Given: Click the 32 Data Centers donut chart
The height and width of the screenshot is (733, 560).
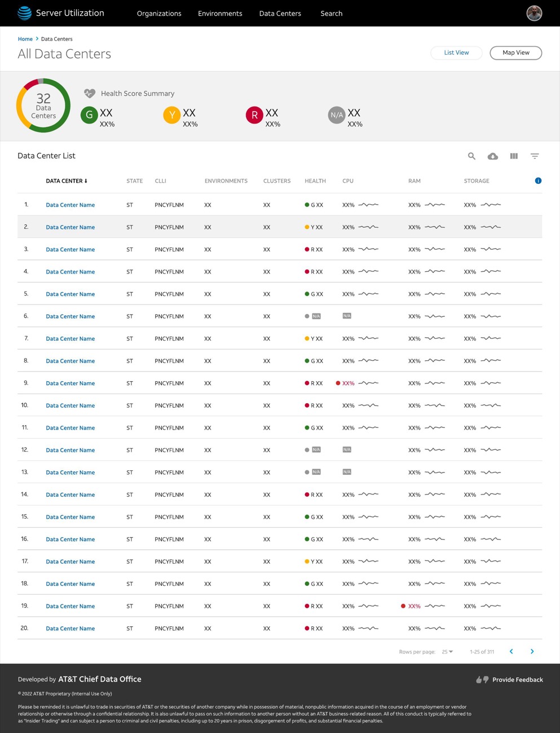Looking at the screenshot, I should click(43, 105).
